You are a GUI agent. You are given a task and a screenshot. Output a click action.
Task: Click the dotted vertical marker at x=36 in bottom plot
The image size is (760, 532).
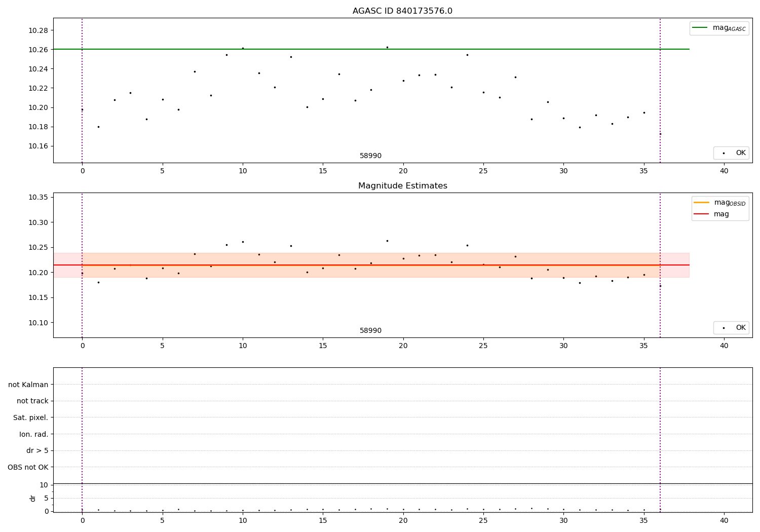click(660, 440)
